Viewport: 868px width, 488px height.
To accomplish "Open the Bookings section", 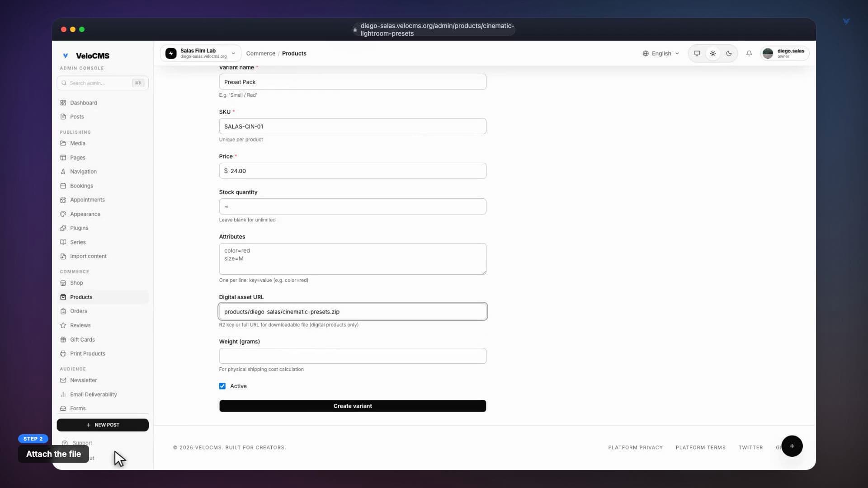I will click(x=103, y=186).
